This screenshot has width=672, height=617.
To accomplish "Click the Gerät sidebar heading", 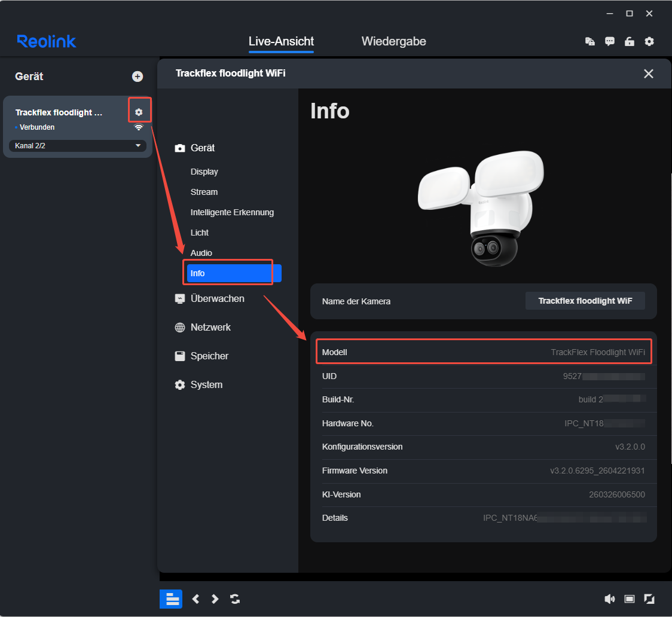I will click(29, 77).
